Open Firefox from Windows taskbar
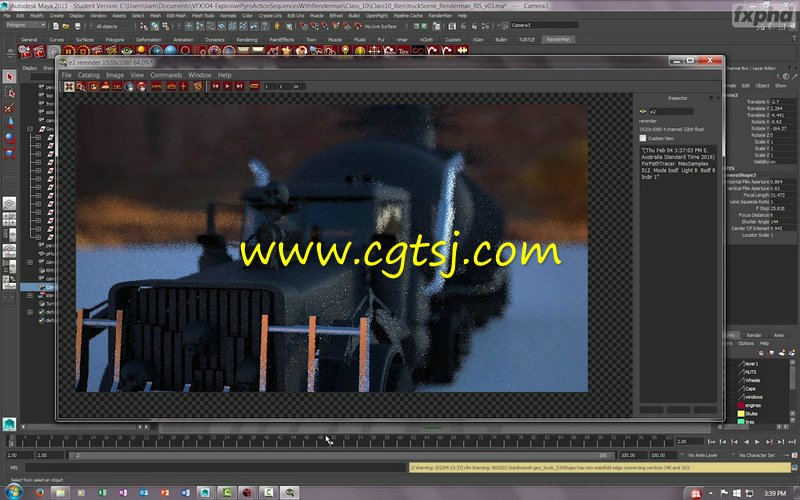The image size is (800, 500). coord(39,493)
